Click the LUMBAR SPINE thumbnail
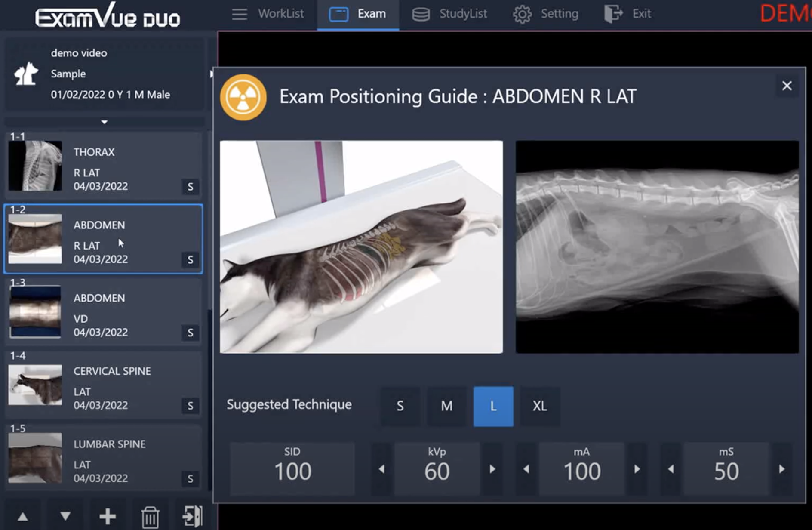The height and width of the screenshot is (530, 812). (35, 458)
